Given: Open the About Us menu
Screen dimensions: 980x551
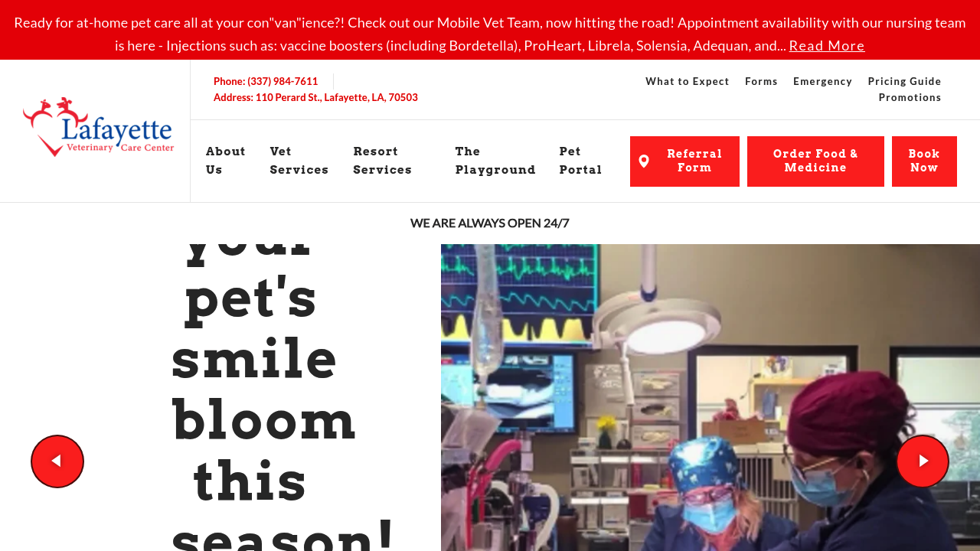Looking at the screenshot, I should [x=226, y=161].
